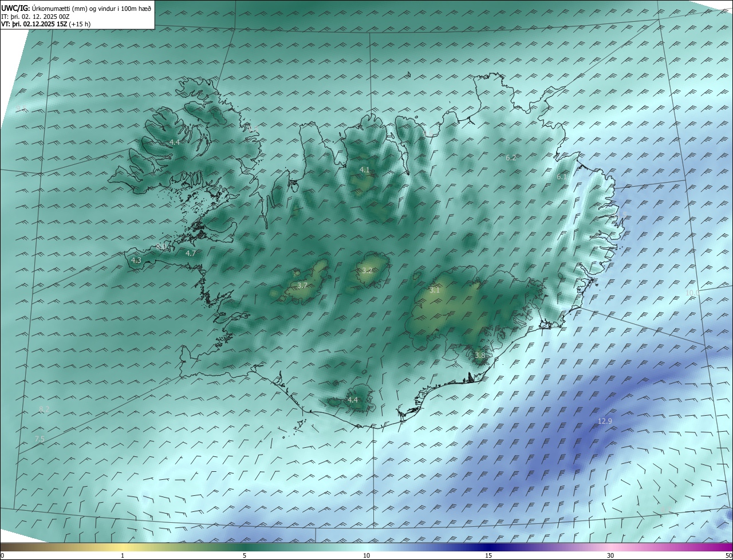Click the 15 tick label on the color scale
This screenshot has width=733, height=560.
488,555
